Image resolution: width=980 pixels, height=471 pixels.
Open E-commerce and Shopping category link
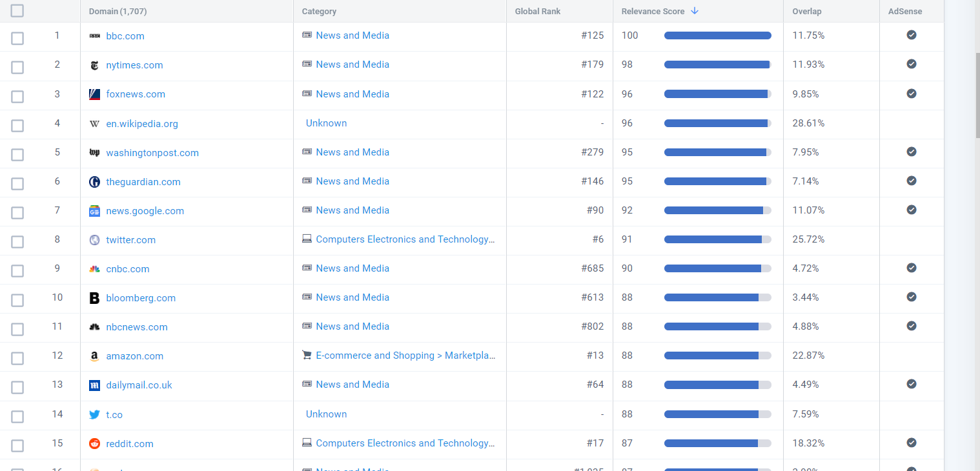pyautogui.click(x=405, y=356)
